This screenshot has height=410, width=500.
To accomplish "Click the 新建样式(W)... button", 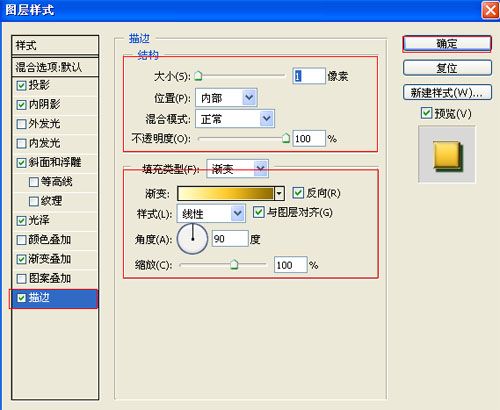I will pyautogui.click(x=447, y=92).
